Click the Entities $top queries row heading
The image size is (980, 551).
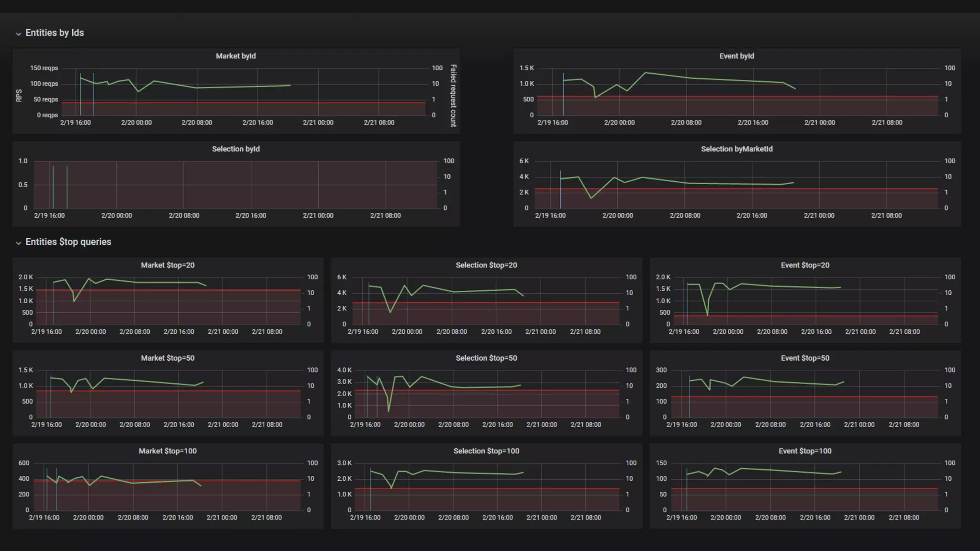coord(68,242)
